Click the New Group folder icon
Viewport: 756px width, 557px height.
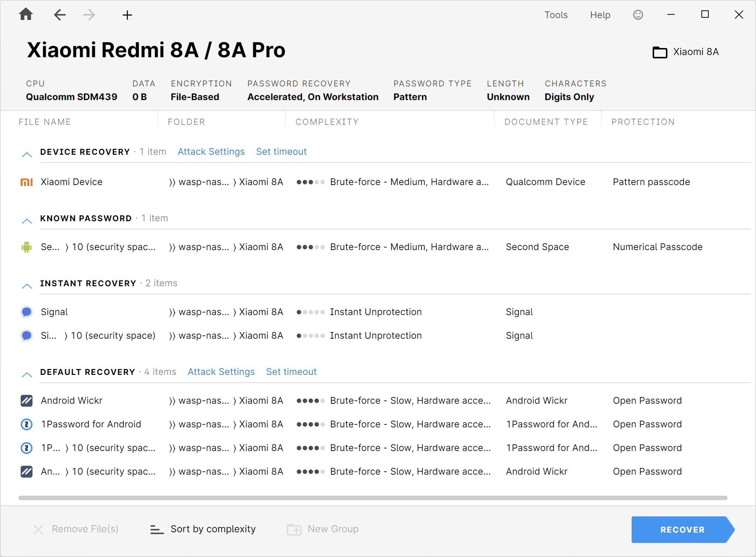294,530
